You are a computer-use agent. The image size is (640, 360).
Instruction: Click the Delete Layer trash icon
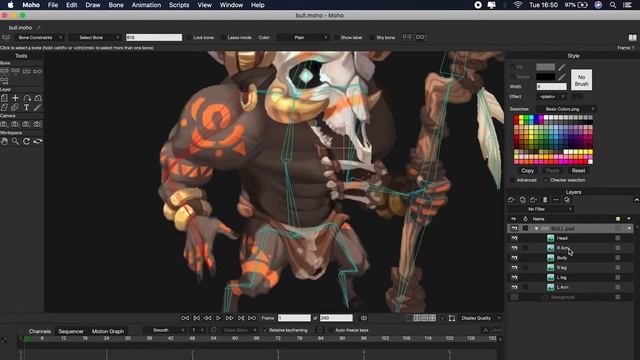(x=545, y=200)
